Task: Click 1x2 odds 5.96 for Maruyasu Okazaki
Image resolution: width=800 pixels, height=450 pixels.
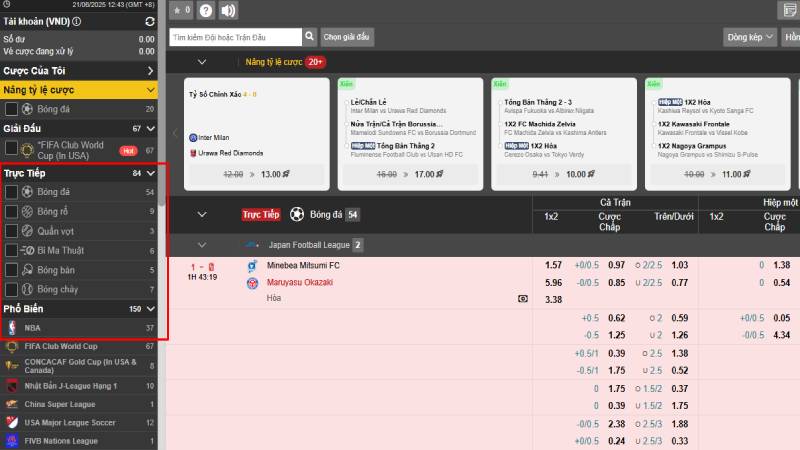Action: [553, 282]
